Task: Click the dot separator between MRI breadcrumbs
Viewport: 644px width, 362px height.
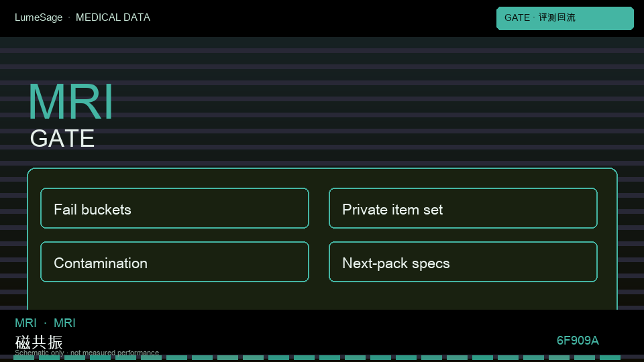Action: [45, 323]
